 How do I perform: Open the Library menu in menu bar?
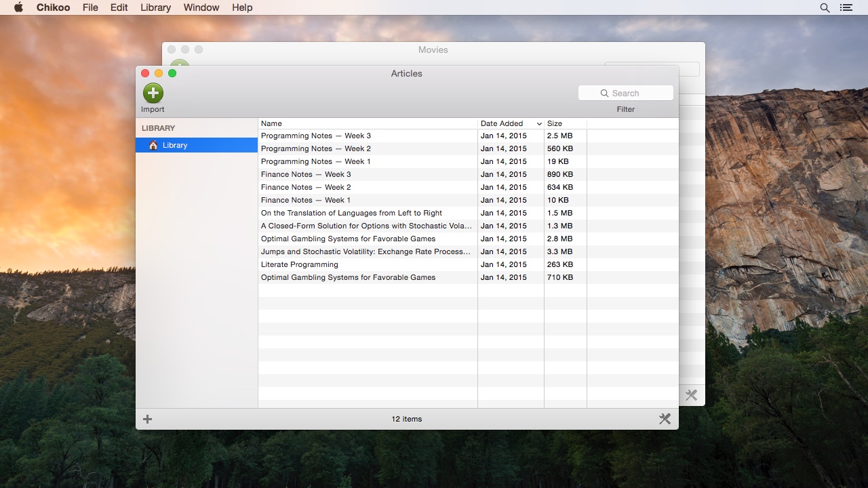(x=155, y=7)
